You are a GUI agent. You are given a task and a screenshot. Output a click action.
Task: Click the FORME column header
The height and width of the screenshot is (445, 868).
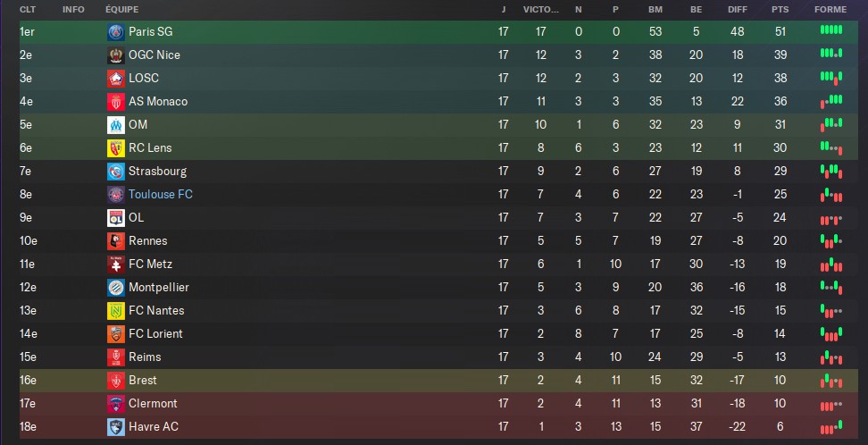click(x=830, y=10)
